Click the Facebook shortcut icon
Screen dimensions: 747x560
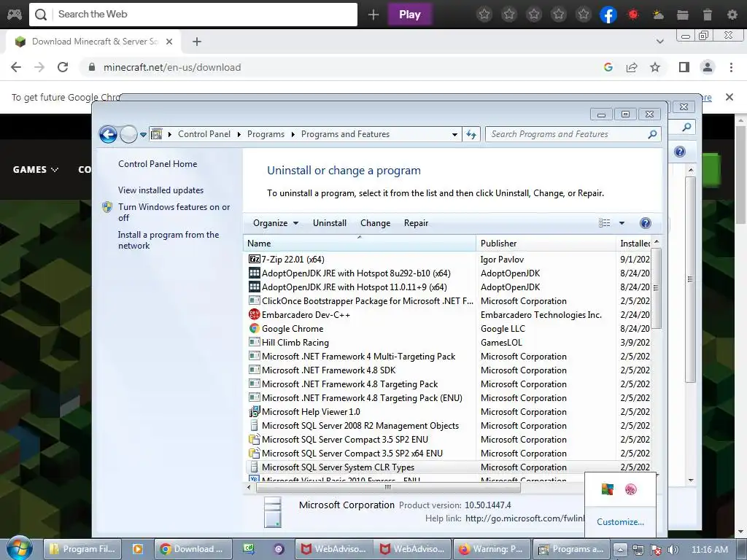click(x=608, y=15)
